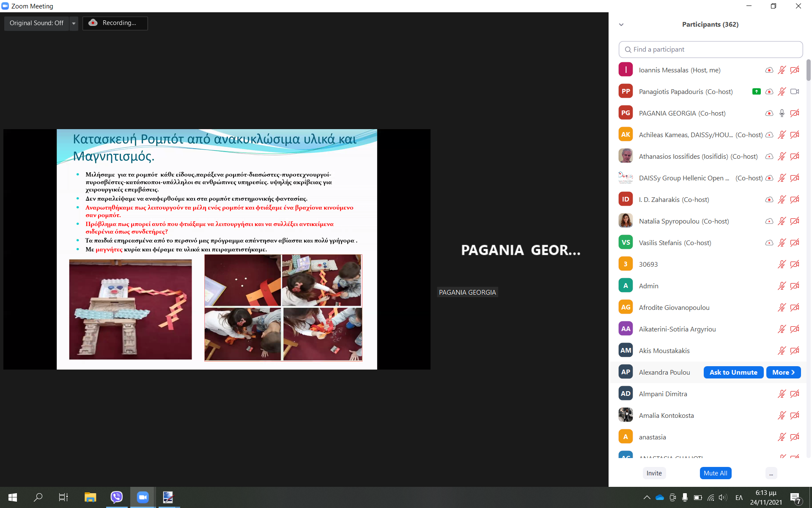Select Almpani Dimitra in participant list
812x508 pixels.
pos(663,394)
